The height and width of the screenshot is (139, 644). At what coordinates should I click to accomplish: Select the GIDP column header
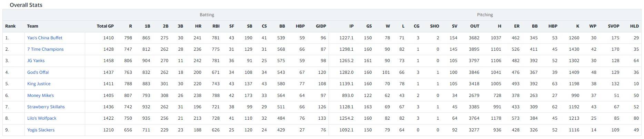321,26
